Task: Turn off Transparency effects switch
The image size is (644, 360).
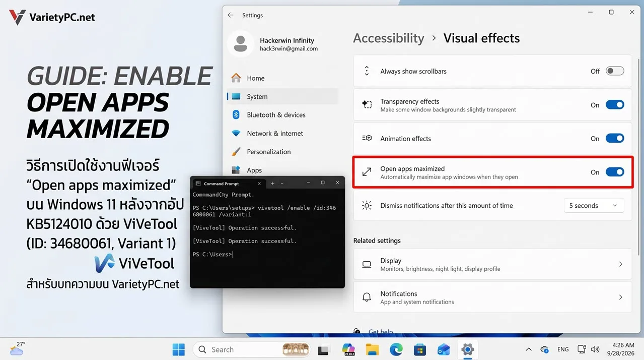Action: (615, 105)
